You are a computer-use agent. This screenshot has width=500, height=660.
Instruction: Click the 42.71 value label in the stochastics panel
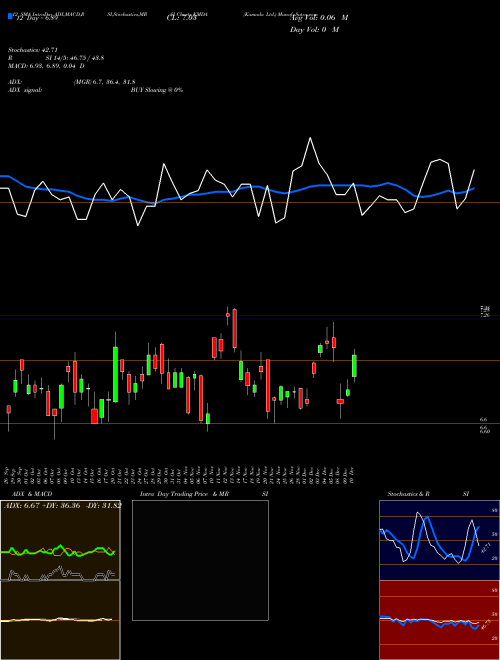[484, 548]
